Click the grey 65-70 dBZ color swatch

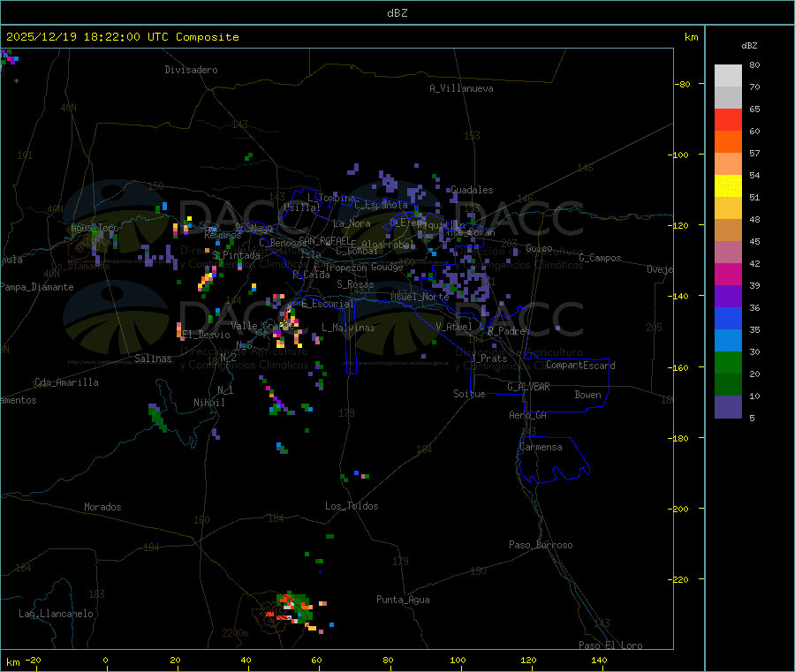click(x=728, y=98)
